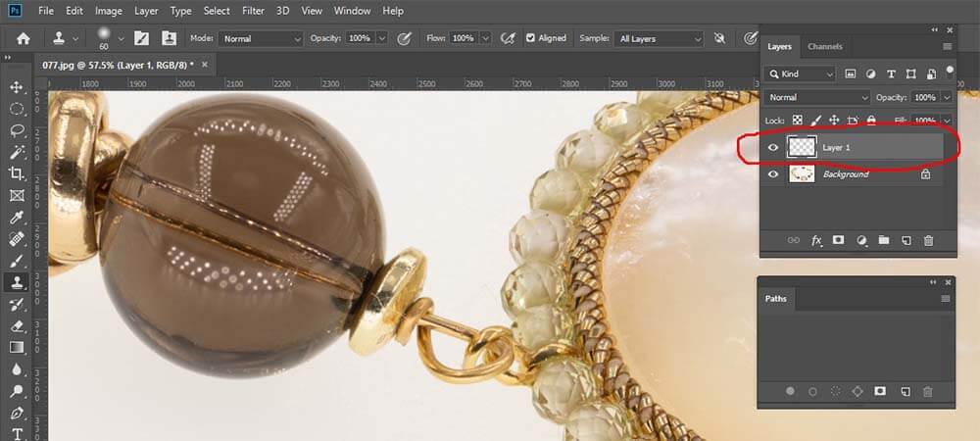Toggle lock position icon
This screenshot has height=441, width=980.
(x=834, y=120)
